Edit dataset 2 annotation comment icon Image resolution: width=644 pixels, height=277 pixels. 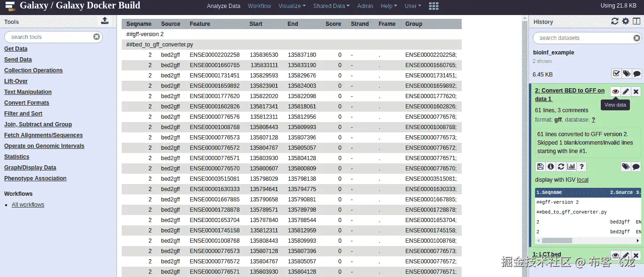pos(636,166)
